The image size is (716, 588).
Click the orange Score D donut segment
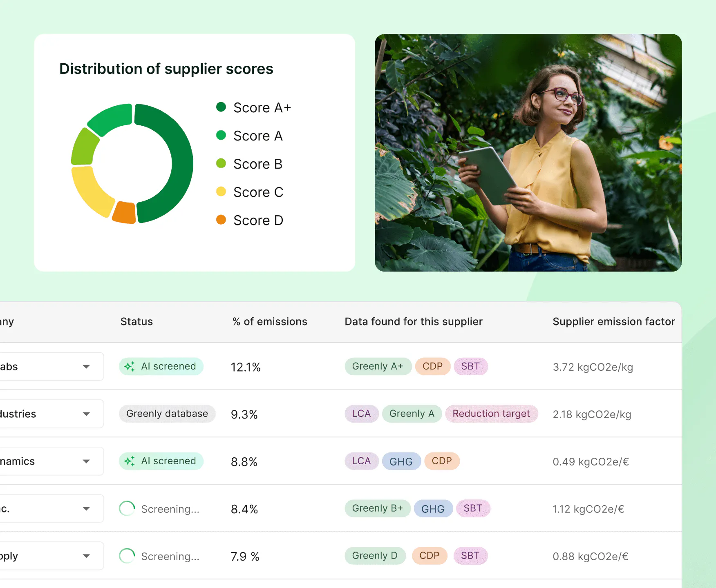click(x=124, y=213)
